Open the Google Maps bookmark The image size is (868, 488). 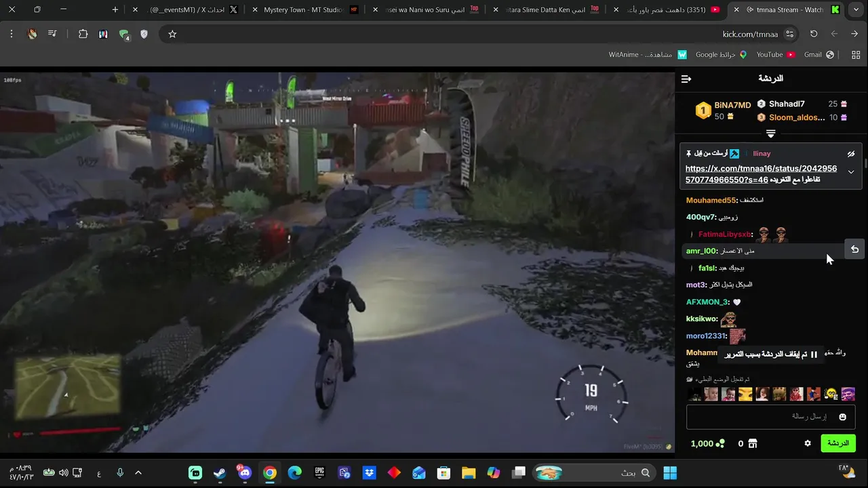click(721, 54)
